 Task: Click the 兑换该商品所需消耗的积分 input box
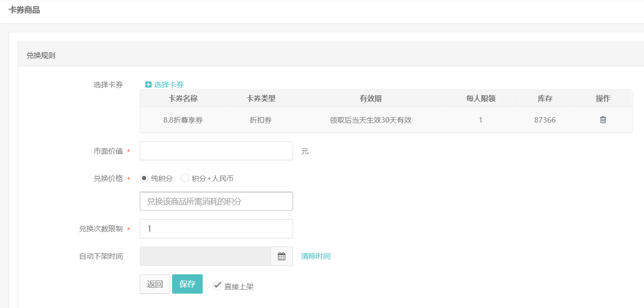(x=216, y=201)
